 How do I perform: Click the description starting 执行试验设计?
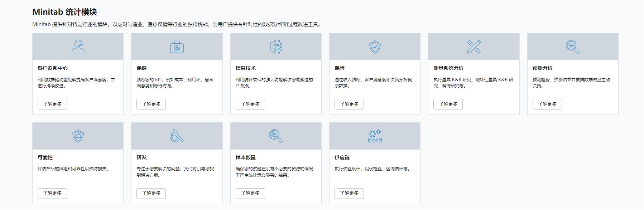click(x=372, y=169)
